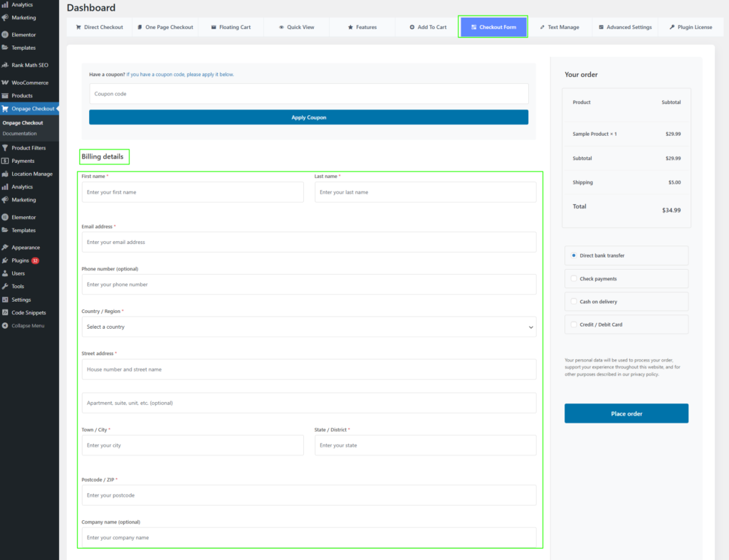Click the Place order button
The height and width of the screenshot is (560, 729).
[626, 413]
